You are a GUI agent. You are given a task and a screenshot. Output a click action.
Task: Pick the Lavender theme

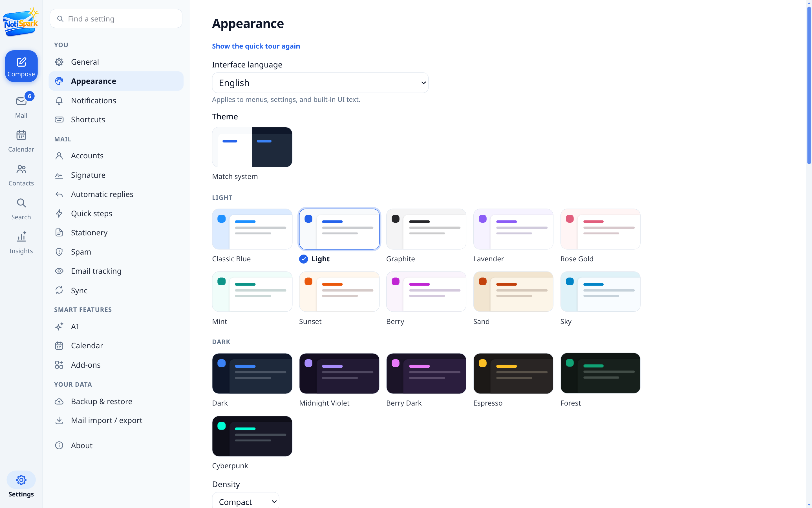tap(513, 229)
